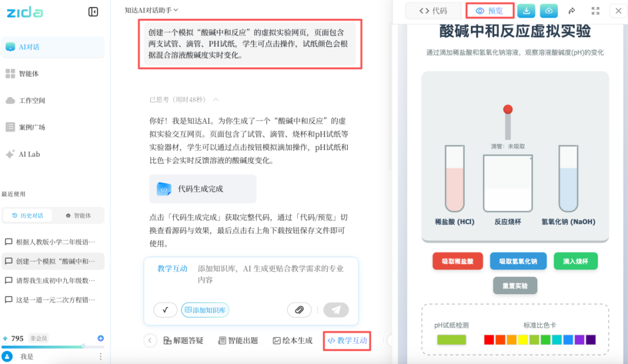Click the left arrow of mode bar
Image resolution: width=628 pixels, height=364 pixels.
click(150, 340)
